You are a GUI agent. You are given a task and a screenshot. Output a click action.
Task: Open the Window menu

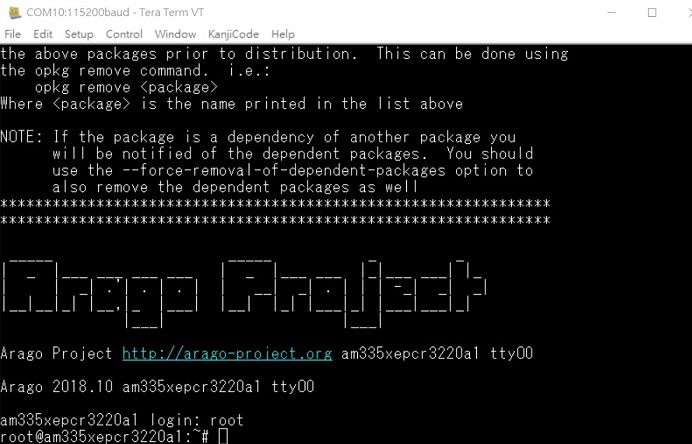[x=175, y=34]
